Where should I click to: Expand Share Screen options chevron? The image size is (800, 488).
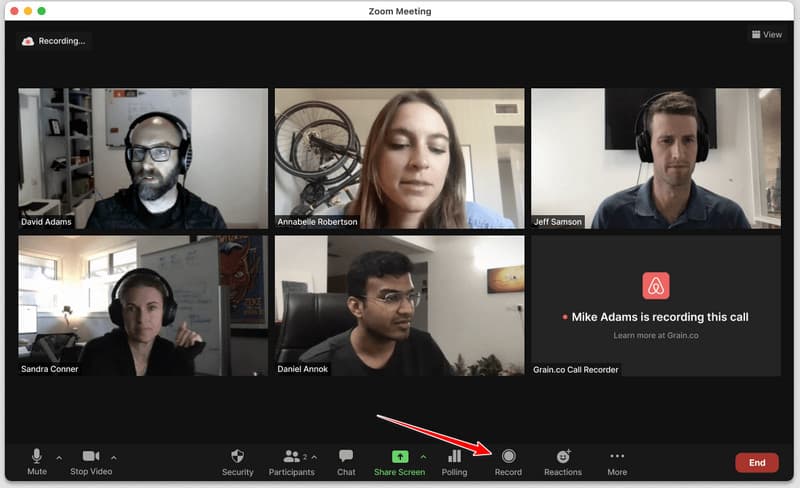click(423, 457)
